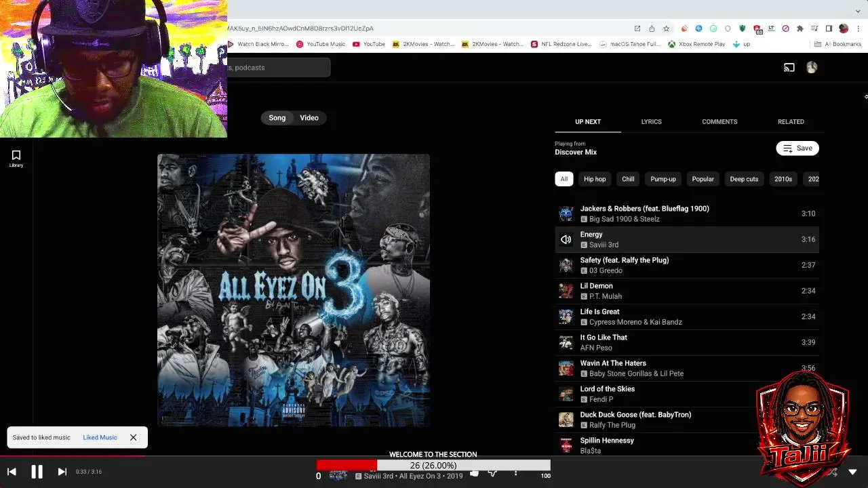
Task: Open the Chrome three-dot menu
Action: tap(859, 28)
